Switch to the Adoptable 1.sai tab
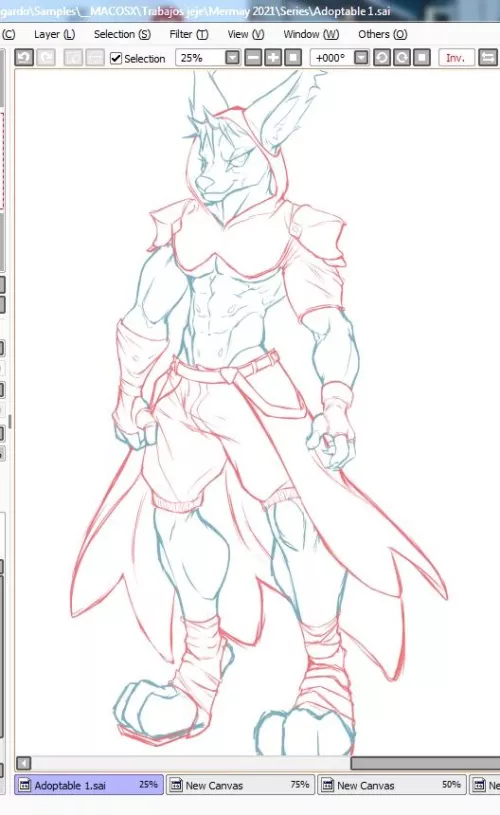The width and height of the screenshot is (500, 815). pos(89,785)
